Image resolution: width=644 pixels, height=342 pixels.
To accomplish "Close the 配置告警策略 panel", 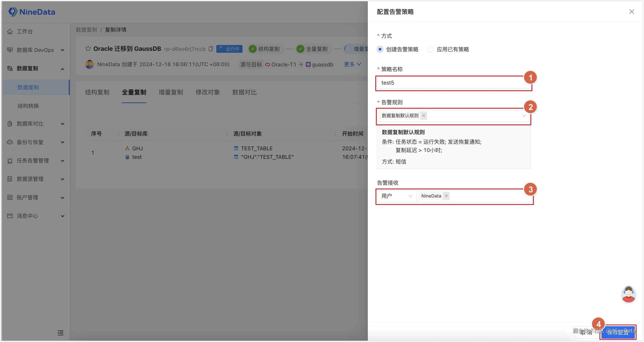I will [631, 12].
